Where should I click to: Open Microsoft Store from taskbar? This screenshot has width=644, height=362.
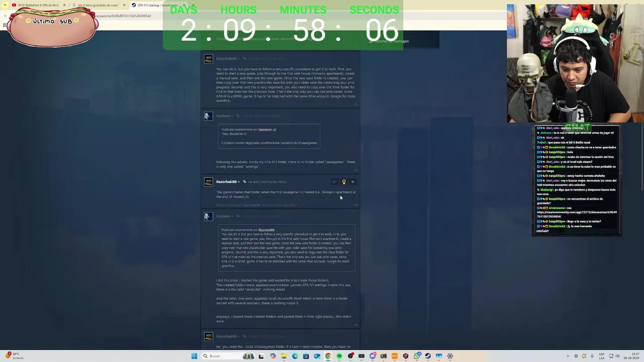306,356
